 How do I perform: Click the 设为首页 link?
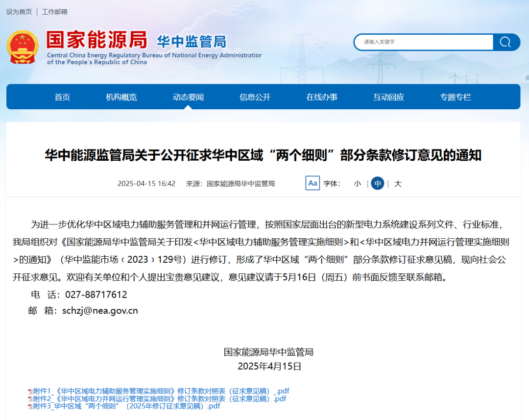click(x=19, y=12)
